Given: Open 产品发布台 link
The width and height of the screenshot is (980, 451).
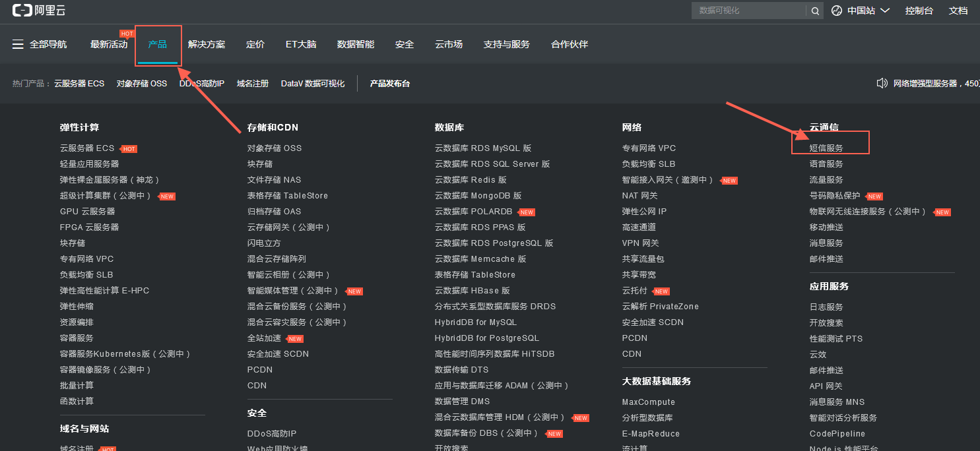Looking at the screenshot, I should tap(390, 84).
